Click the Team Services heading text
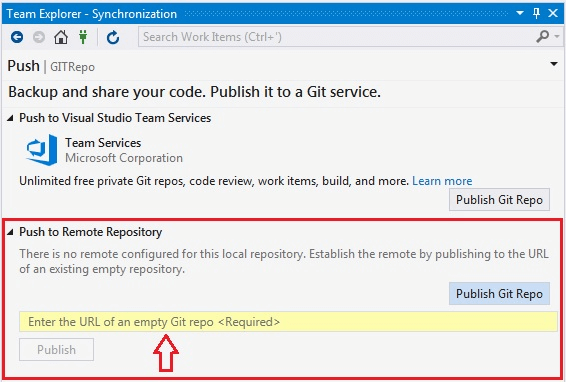 click(x=103, y=143)
